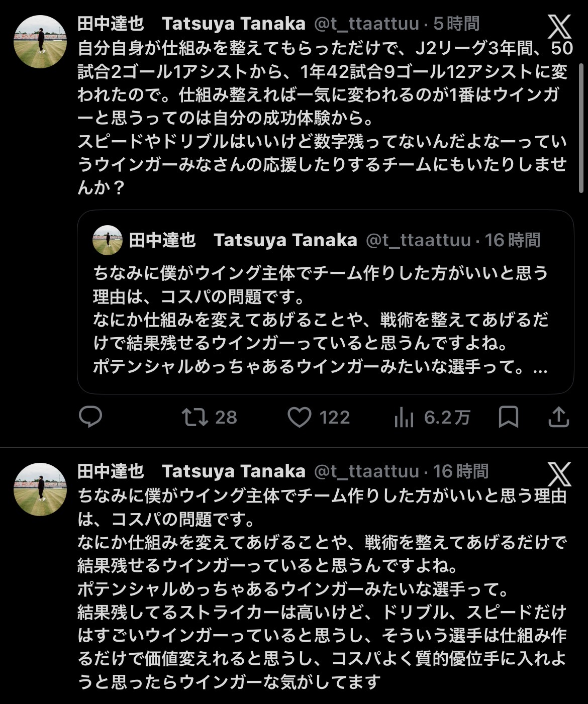Tap the second tweet's author name Tatsuya Tanaka

click(x=233, y=471)
